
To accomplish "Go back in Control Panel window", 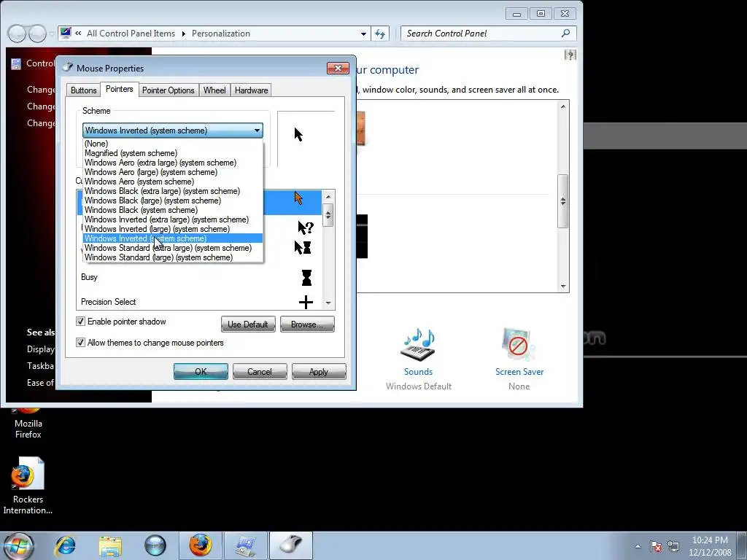I will (17, 34).
